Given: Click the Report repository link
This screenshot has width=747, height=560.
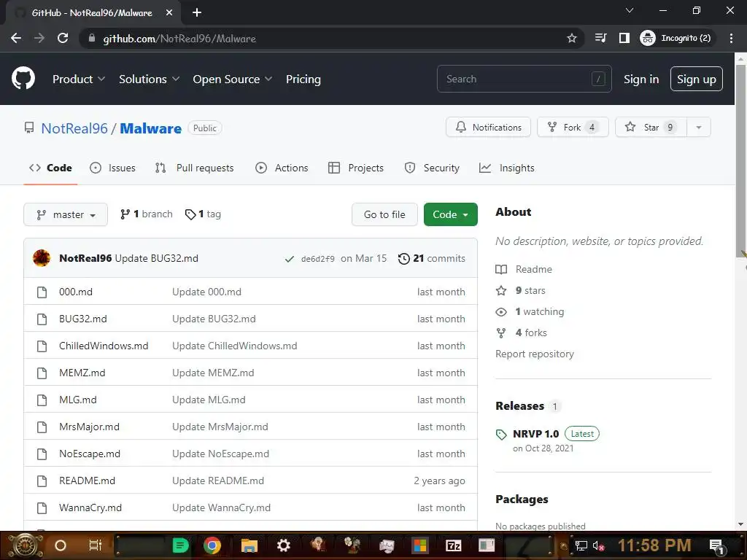Looking at the screenshot, I should [535, 354].
